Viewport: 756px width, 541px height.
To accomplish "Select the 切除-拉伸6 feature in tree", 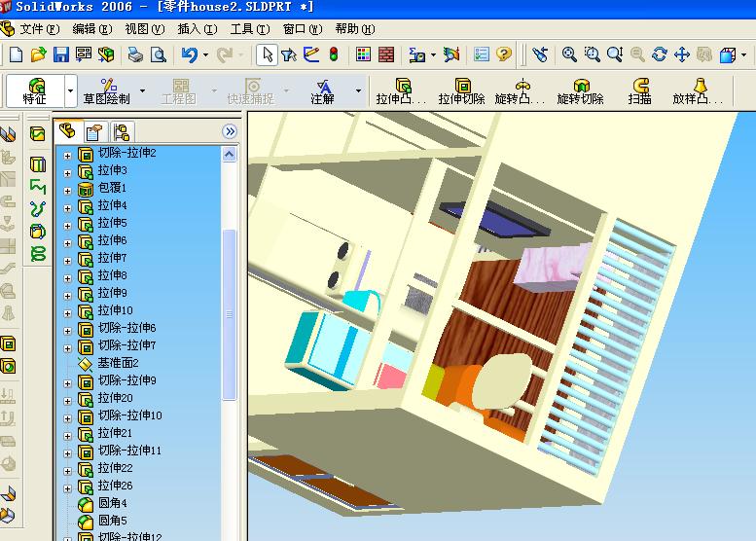I will 126,328.
